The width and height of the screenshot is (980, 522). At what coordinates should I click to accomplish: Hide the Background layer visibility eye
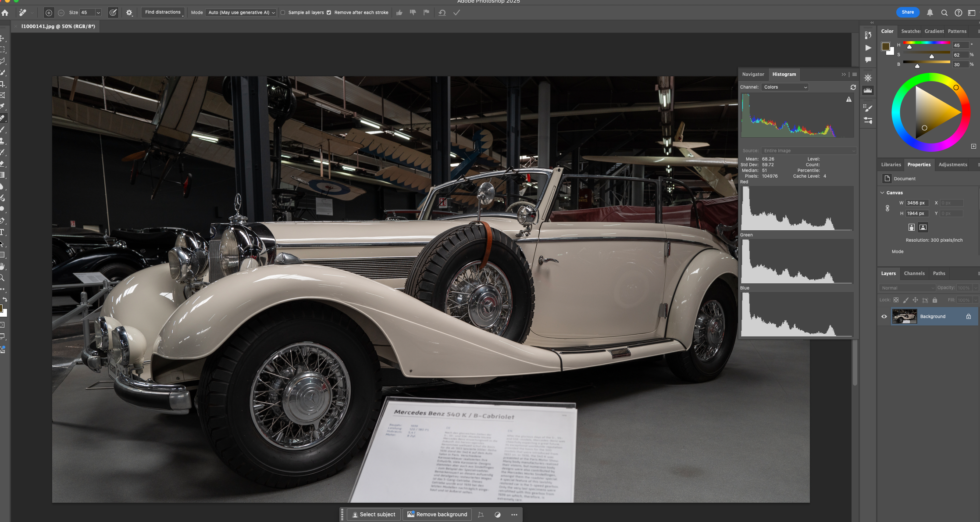tap(884, 316)
